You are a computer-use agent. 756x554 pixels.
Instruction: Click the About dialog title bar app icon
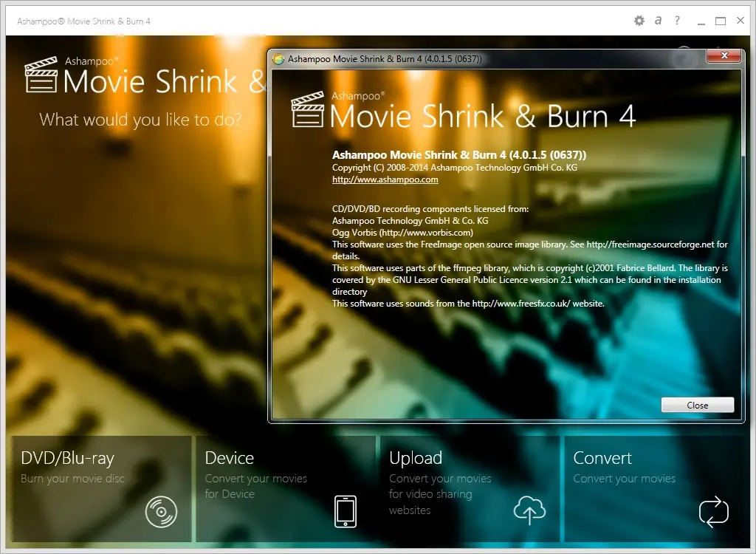(278, 59)
